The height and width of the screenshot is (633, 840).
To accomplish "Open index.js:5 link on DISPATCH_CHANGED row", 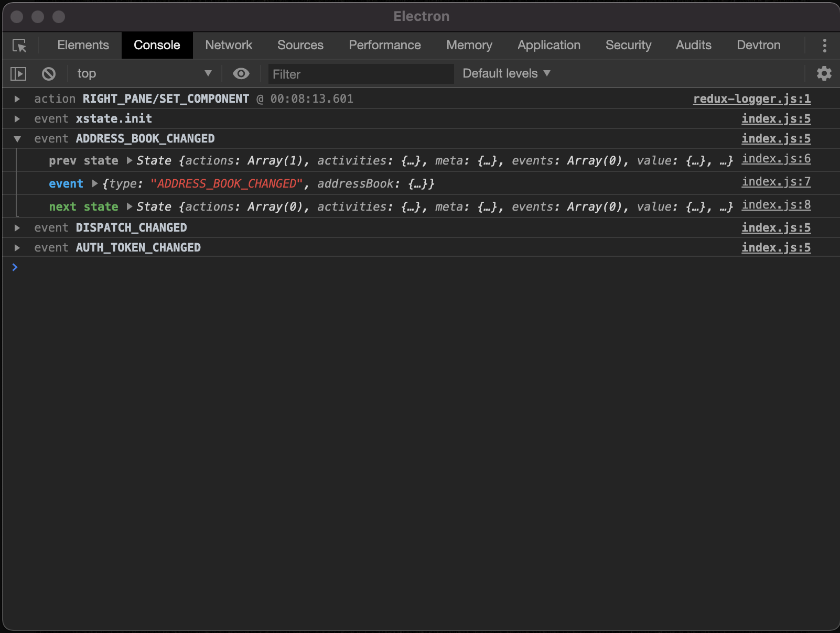I will point(776,227).
